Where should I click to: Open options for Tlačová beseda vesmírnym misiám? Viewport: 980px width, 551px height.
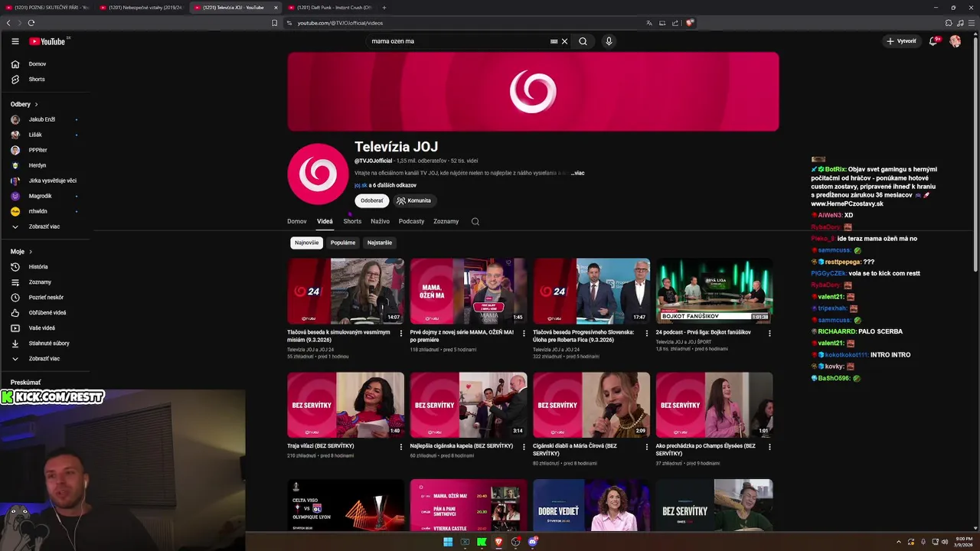[401, 333]
